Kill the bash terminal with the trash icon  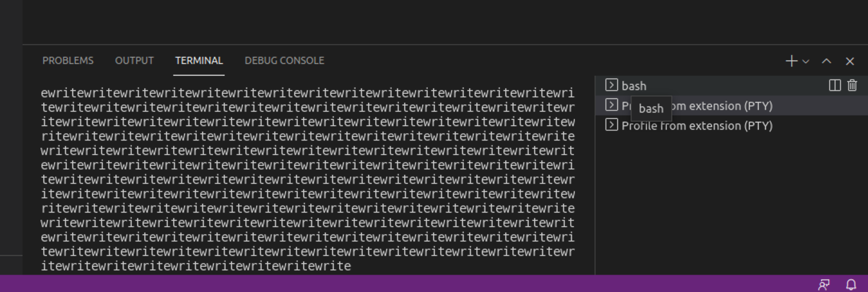tap(852, 85)
